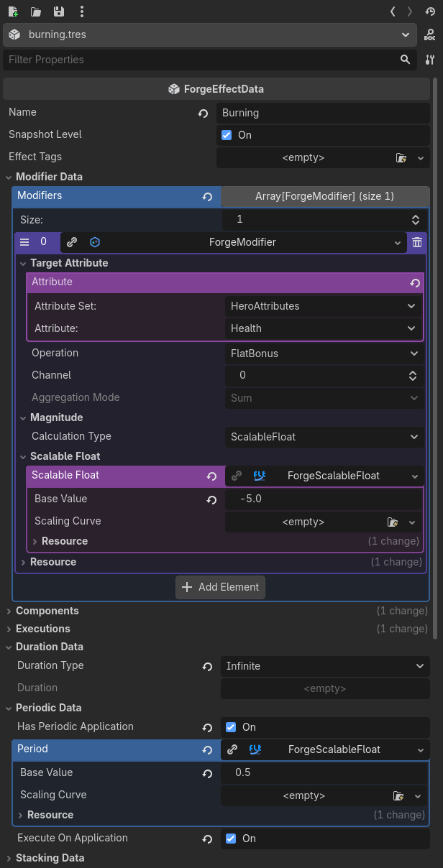Grab the reorder handle of modifier element 0
The height and width of the screenshot is (868, 443).
[24, 242]
